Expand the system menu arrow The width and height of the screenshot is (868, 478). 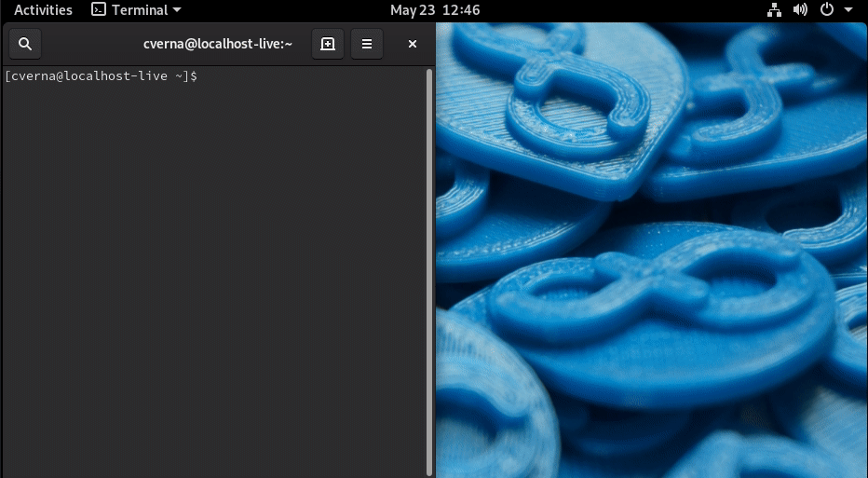coord(847,10)
